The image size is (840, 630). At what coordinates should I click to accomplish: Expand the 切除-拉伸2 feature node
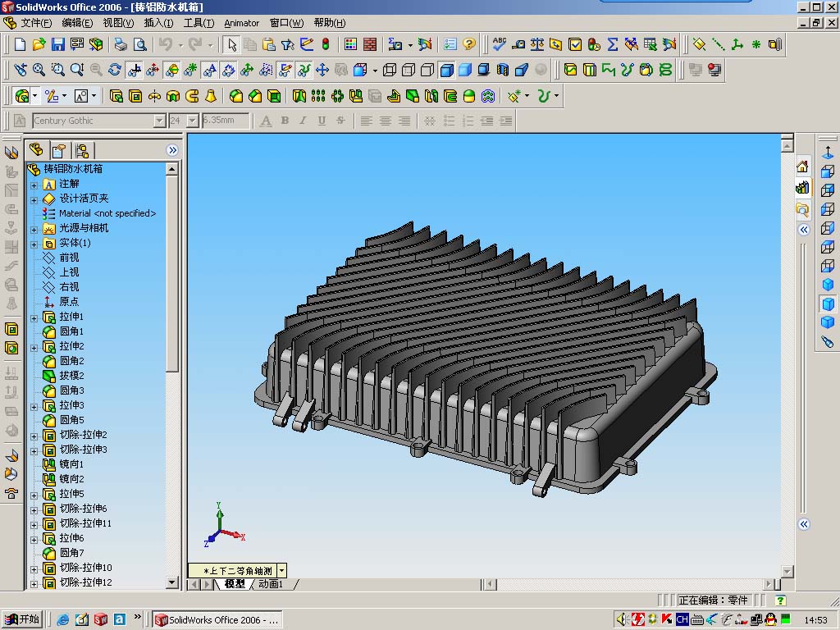pos(34,436)
